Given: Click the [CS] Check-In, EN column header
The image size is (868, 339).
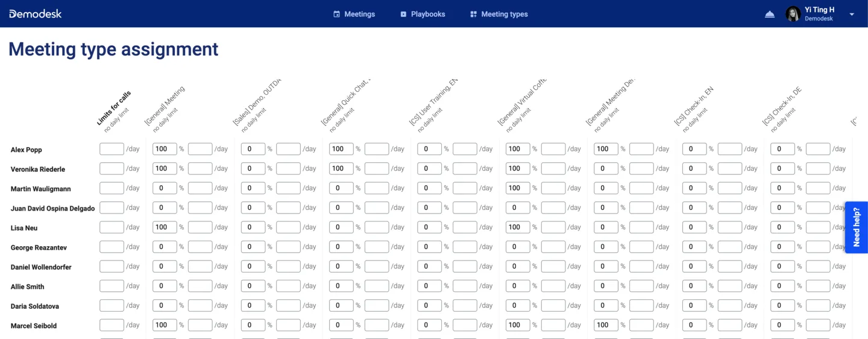Looking at the screenshot, I should point(694,106).
